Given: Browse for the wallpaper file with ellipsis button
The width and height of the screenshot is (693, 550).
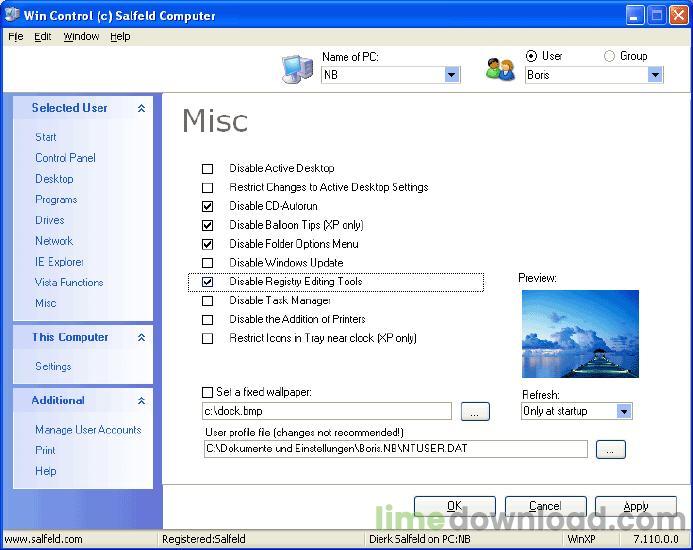Looking at the screenshot, I should pyautogui.click(x=475, y=411).
